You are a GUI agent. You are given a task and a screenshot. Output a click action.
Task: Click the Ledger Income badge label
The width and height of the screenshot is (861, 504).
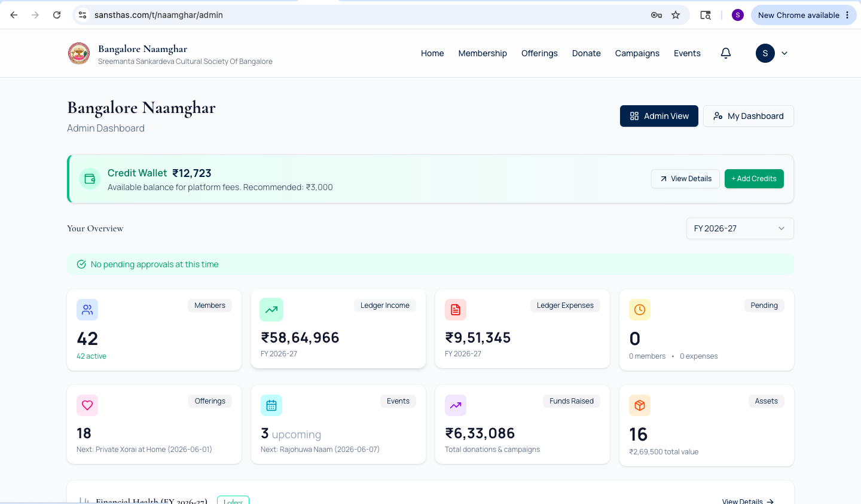[x=385, y=306]
